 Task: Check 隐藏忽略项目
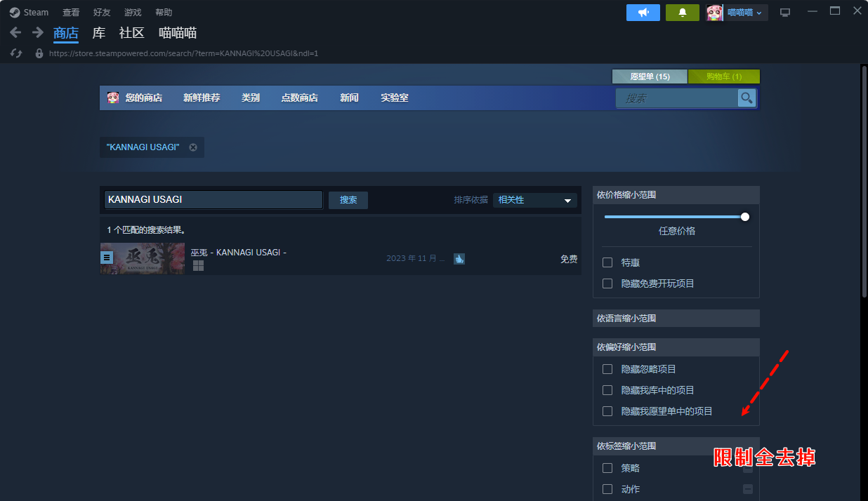pyautogui.click(x=607, y=369)
